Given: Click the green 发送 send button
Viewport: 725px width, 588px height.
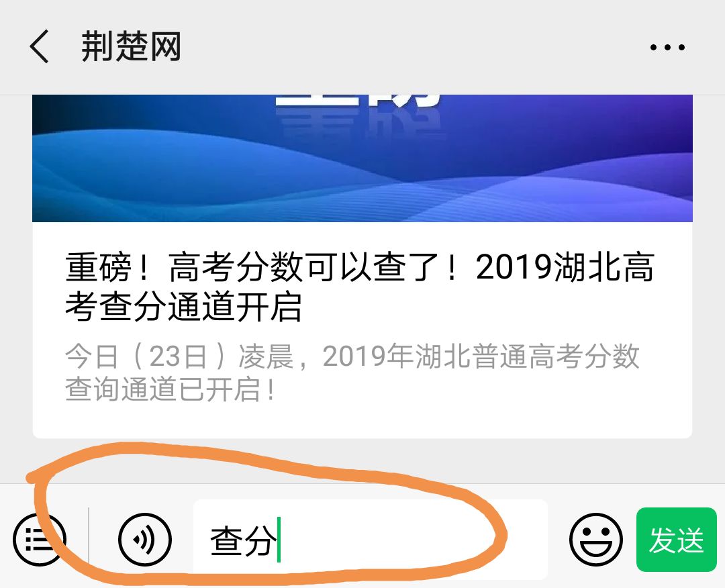Looking at the screenshot, I should click(677, 540).
